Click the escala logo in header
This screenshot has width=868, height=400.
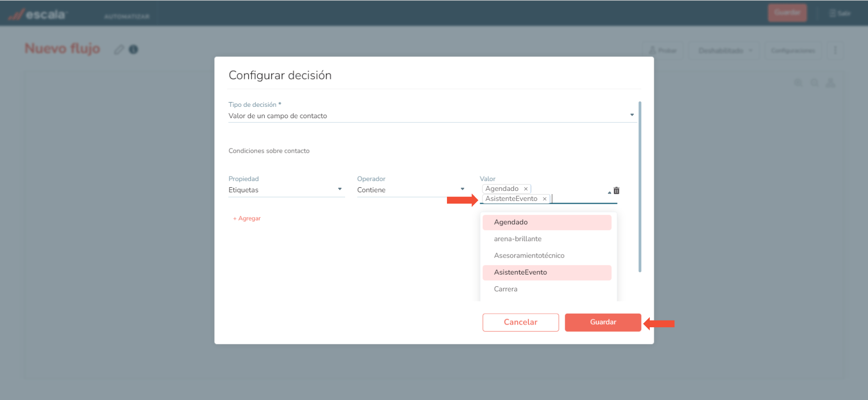tap(37, 15)
